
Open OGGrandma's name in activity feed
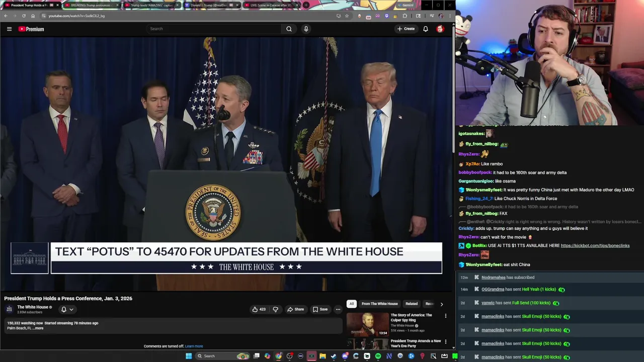493,290
